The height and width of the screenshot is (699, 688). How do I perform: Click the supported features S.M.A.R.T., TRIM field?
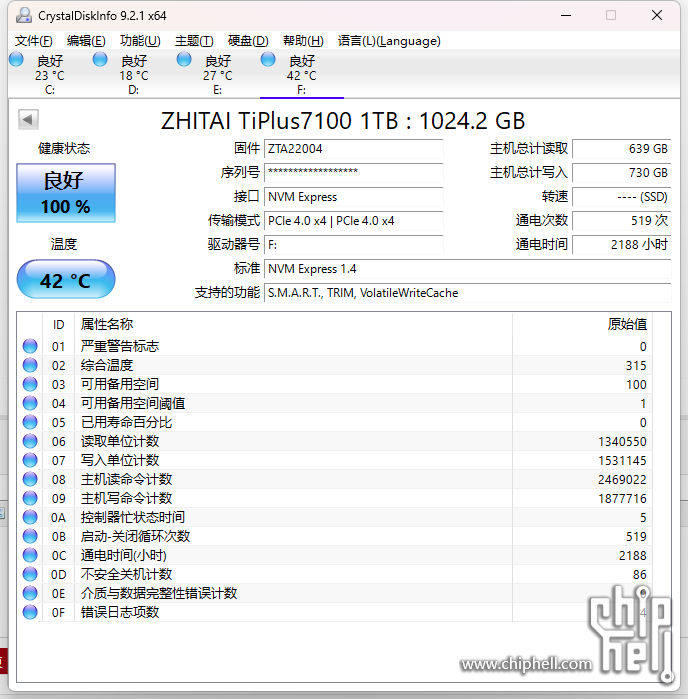coord(468,293)
